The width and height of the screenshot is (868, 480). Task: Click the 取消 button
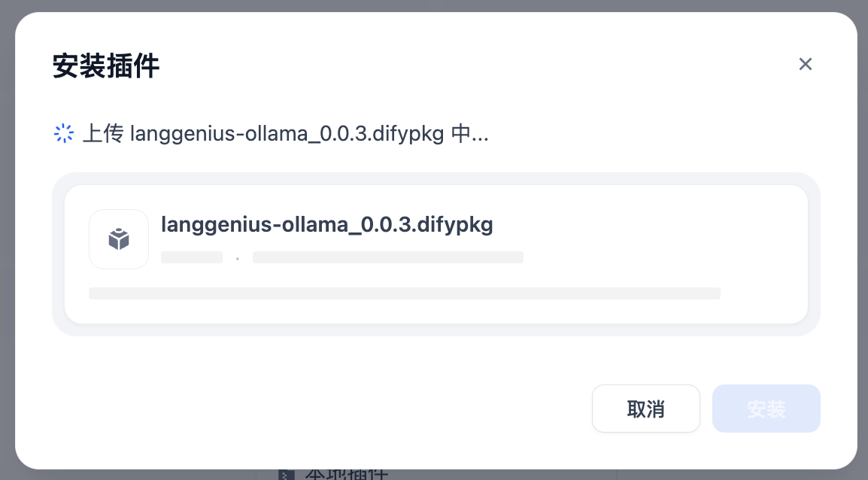[x=645, y=409]
